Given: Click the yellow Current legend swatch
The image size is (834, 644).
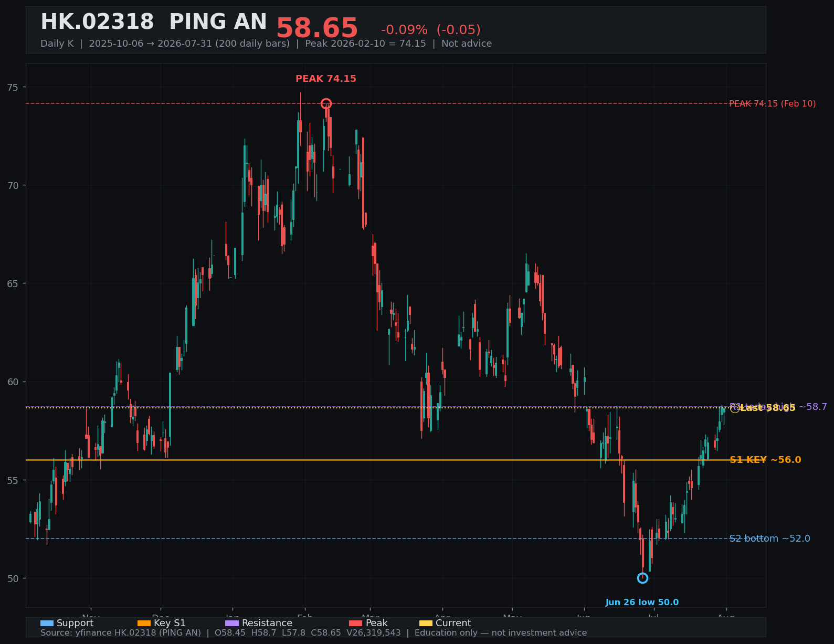Looking at the screenshot, I should [426, 623].
